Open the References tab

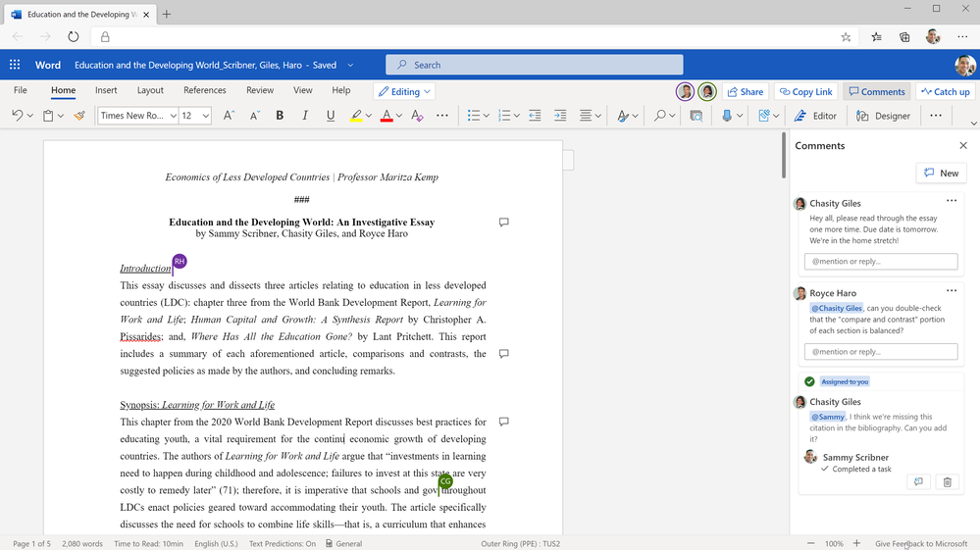click(x=204, y=90)
